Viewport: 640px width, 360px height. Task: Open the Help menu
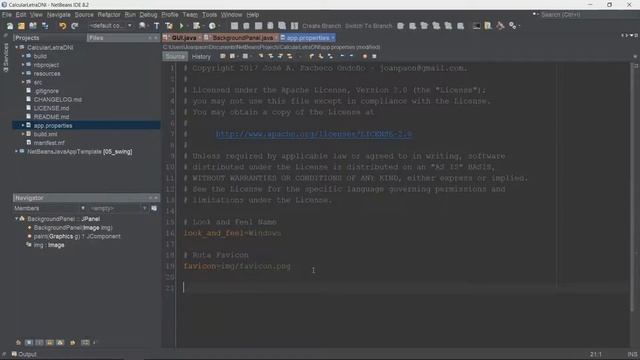253,15
